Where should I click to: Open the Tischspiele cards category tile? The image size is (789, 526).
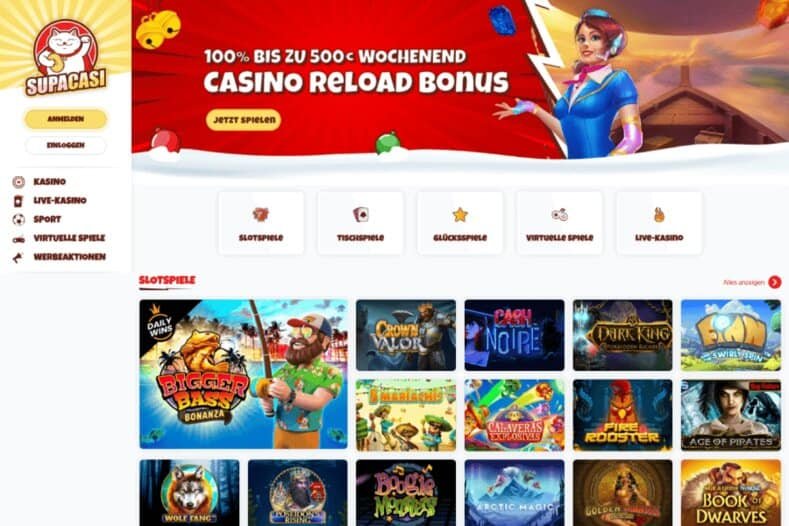tap(360, 223)
